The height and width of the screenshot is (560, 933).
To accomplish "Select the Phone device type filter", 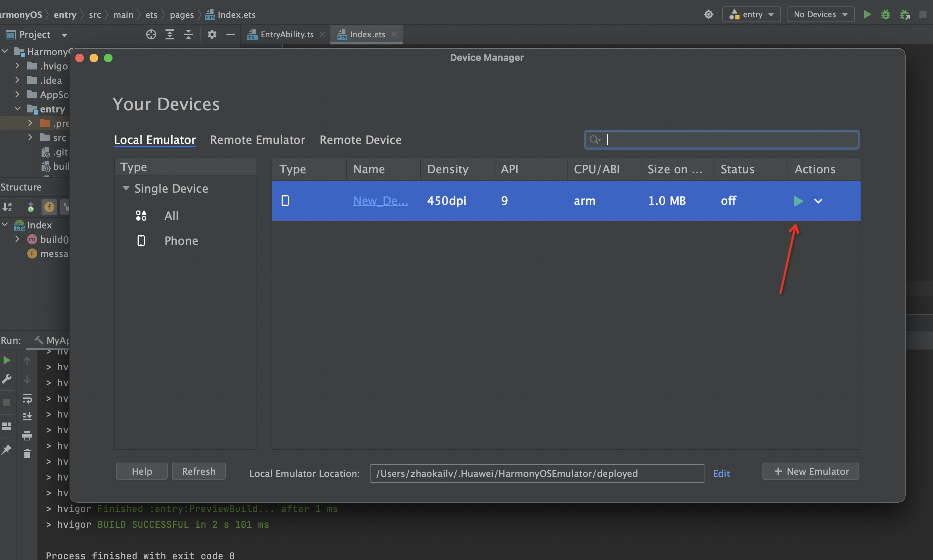I will pos(181,241).
